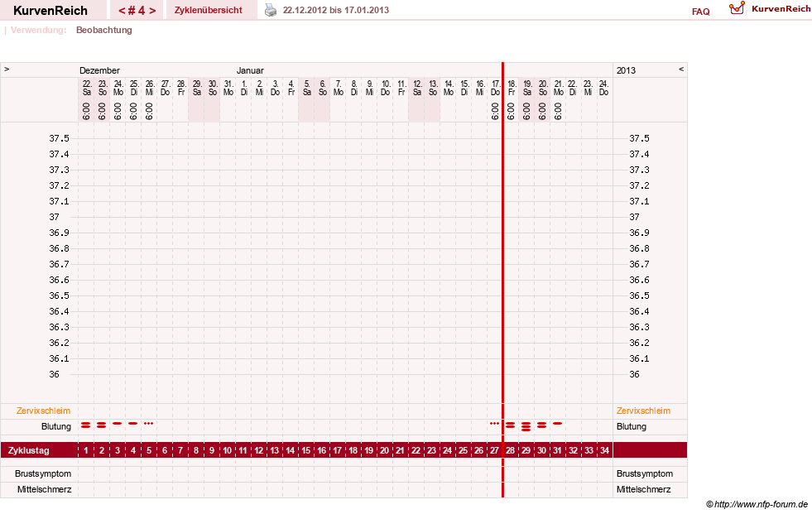Click the bleeding marker on cycle day 1
The height and width of the screenshot is (514, 812).
click(86, 425)
